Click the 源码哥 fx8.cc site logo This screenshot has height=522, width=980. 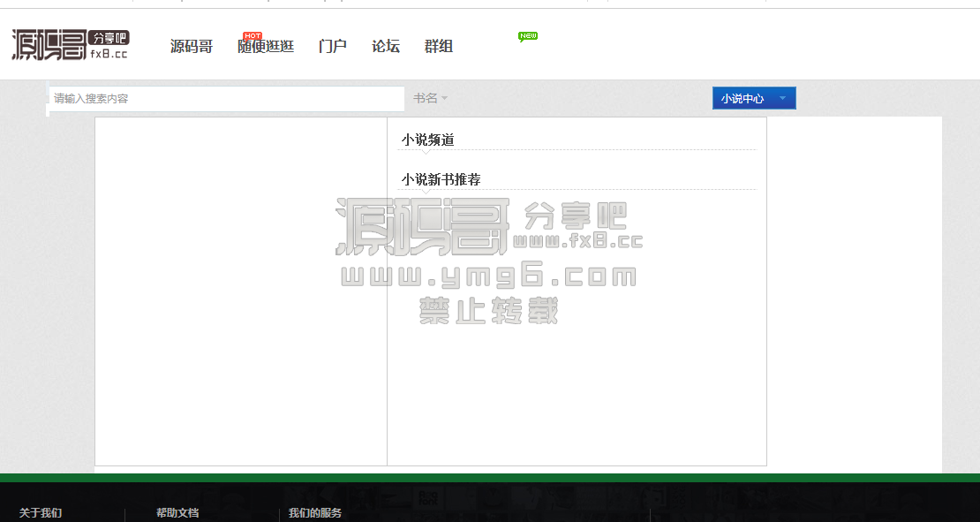(x=70, y=44)
